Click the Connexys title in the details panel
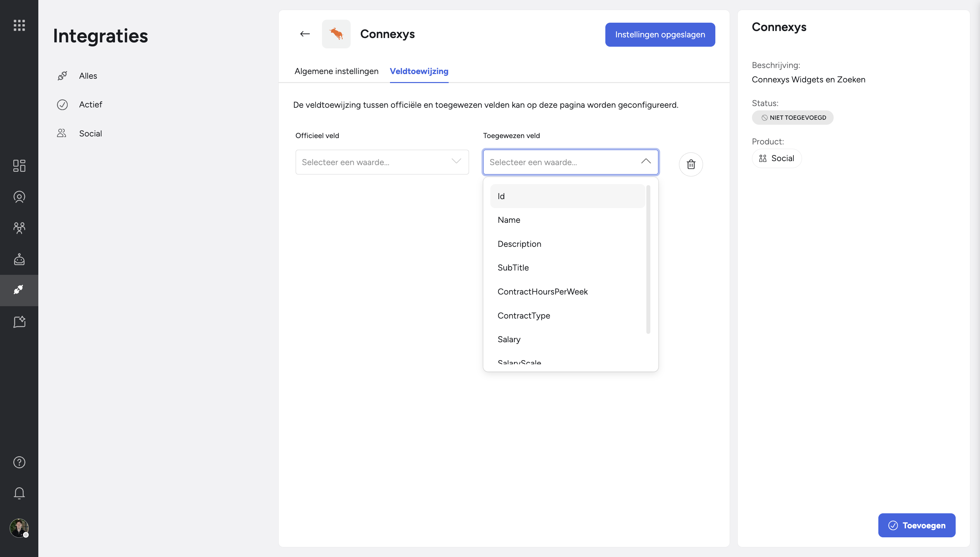980x557 pixels. pyautogui.click(x=779, y=27)
